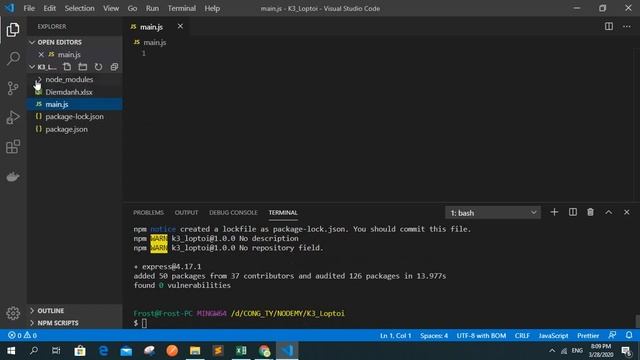Open the Terminal menu
640x360 pixels.
click(x=182, y=8)
